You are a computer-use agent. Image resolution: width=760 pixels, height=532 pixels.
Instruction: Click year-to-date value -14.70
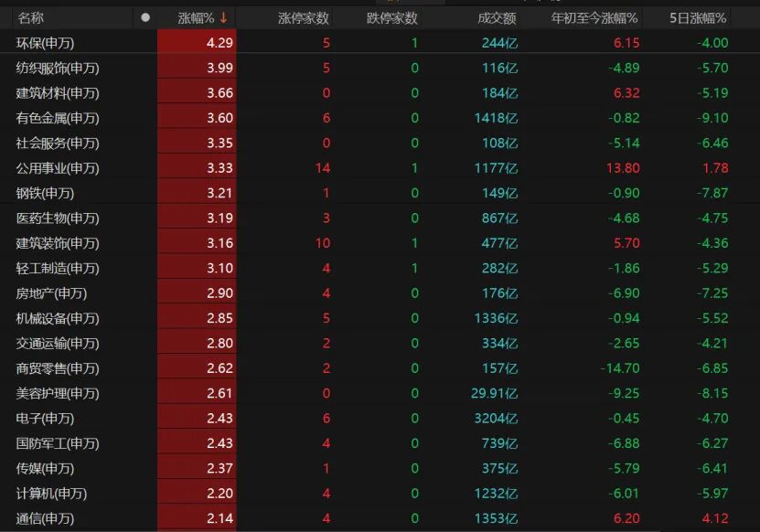point(620,368)
